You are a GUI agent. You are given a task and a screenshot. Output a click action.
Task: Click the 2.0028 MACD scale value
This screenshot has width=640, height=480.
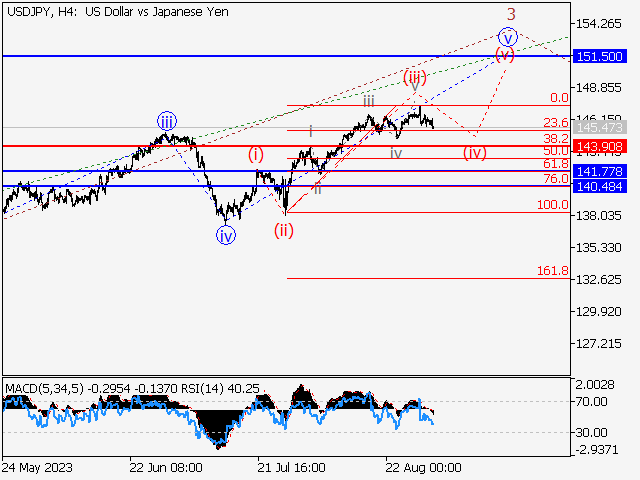595,385
